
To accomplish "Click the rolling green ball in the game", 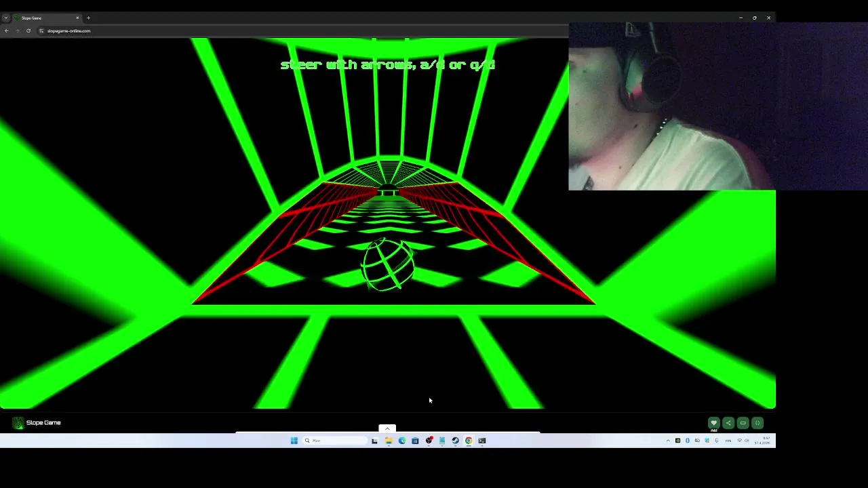I will pyautogui.click(x=388, y=264).
